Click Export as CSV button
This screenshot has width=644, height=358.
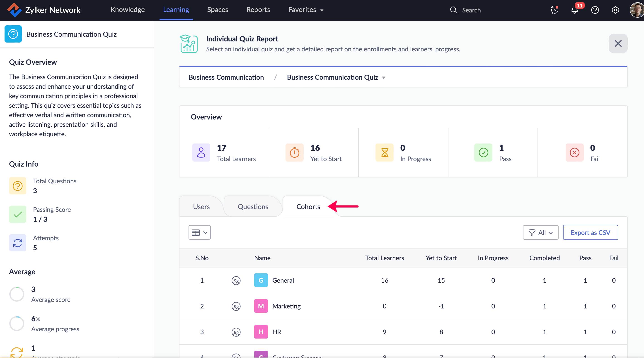pos(590,232)
